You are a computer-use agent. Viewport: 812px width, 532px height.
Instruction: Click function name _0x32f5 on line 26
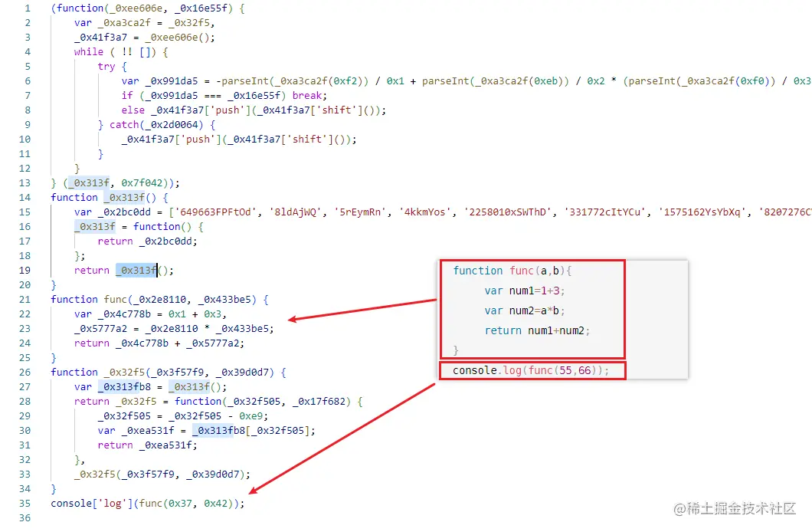124,373
